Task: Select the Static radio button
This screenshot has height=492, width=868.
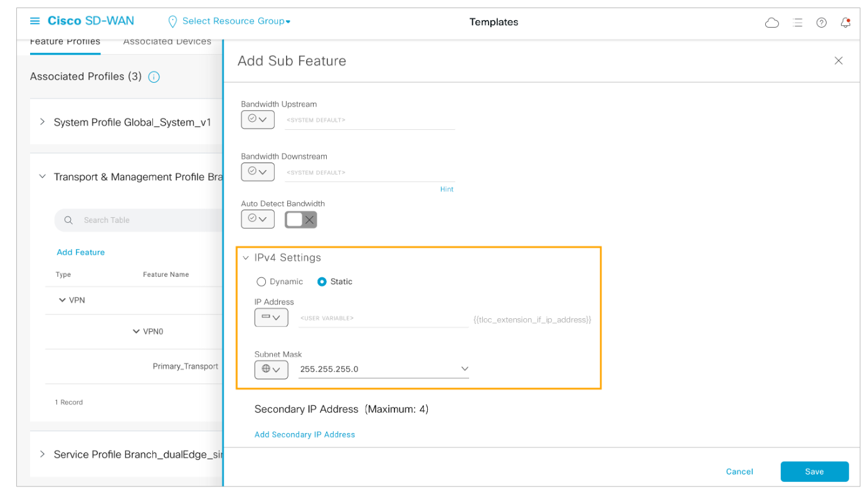Action: (x=322, y=282)
